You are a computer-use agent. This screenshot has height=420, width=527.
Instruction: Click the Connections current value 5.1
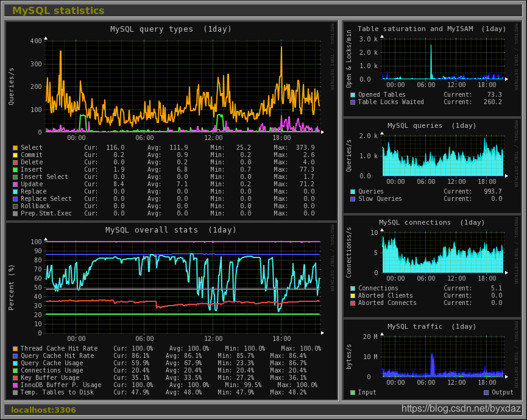click(497, 288)
